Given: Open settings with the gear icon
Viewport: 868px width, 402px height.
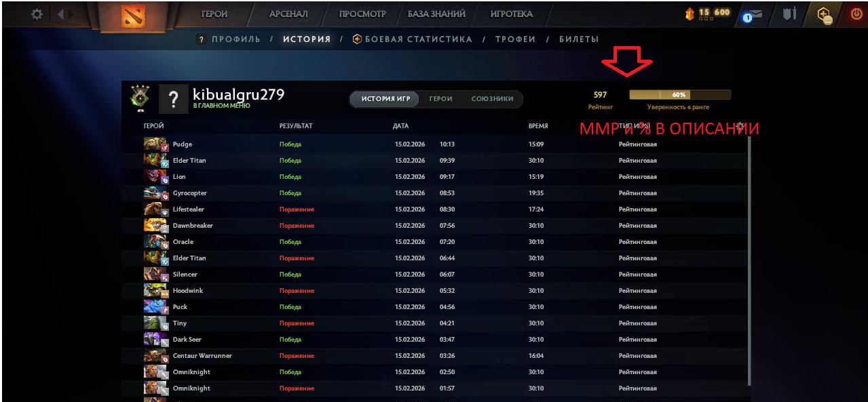Looking at the screenshot, I should pos(37,14).
